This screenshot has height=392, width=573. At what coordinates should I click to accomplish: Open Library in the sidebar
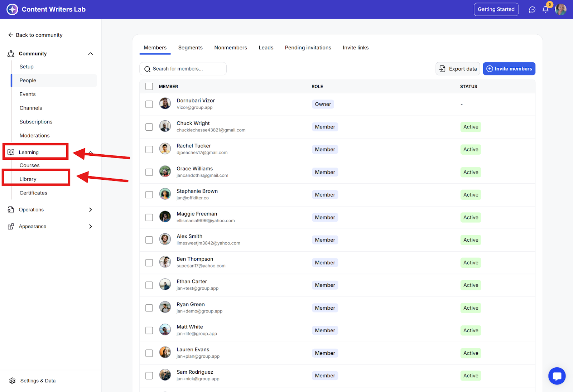click(28, 179)
